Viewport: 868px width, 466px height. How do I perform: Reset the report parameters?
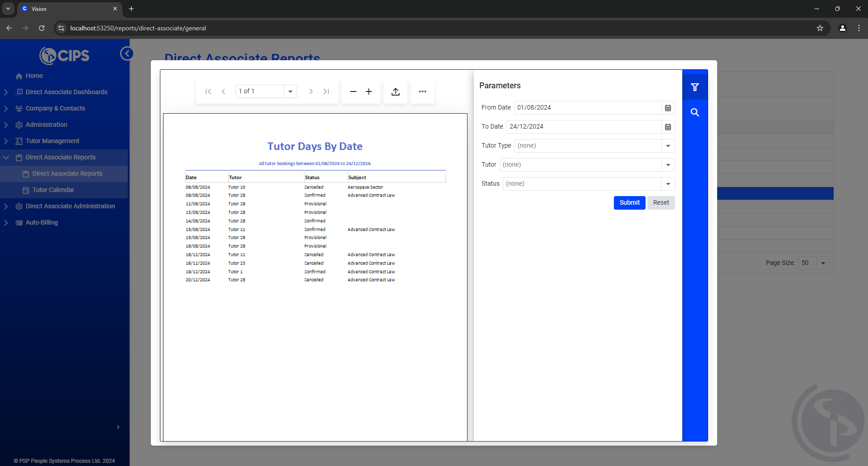click(x=661, y=202)
